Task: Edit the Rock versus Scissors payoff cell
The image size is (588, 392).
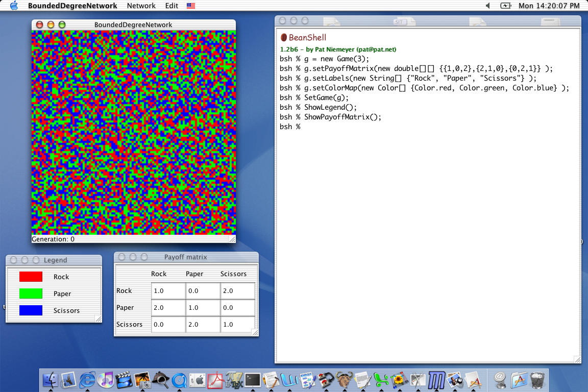Action: point(238,291)
